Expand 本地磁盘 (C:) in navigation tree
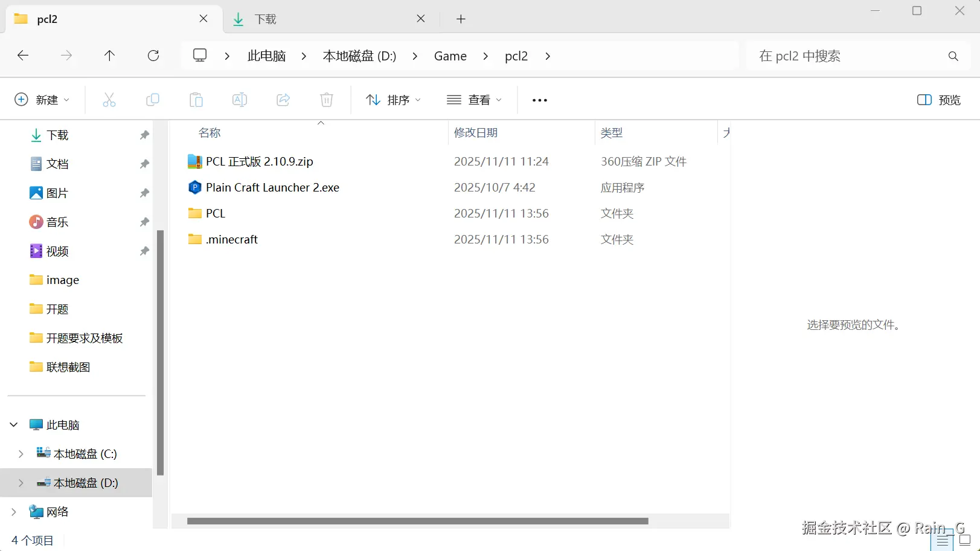The image size is (980, 551). pos(21,454)
